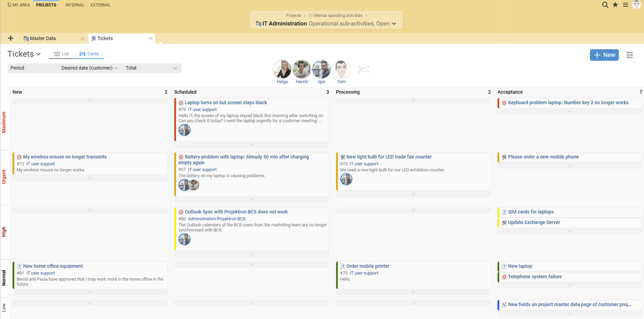Click IT user support link on ticket #79
Screen dimensions: 644x319
click(x=202, y=110)
